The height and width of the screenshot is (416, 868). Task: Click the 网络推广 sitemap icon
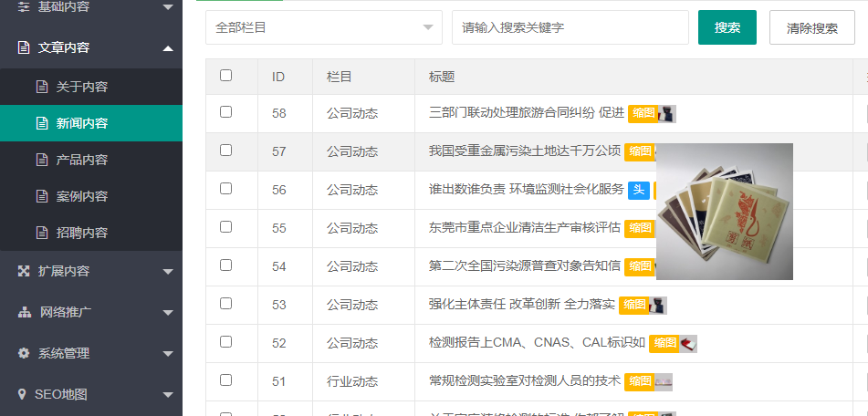(x=24, y=312)
